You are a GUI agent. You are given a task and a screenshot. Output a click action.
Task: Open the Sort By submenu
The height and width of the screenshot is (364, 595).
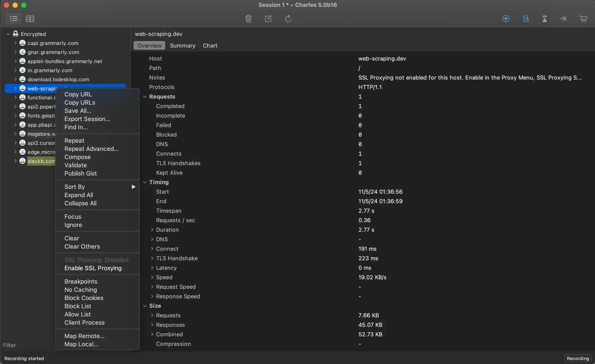coord(75,187)
